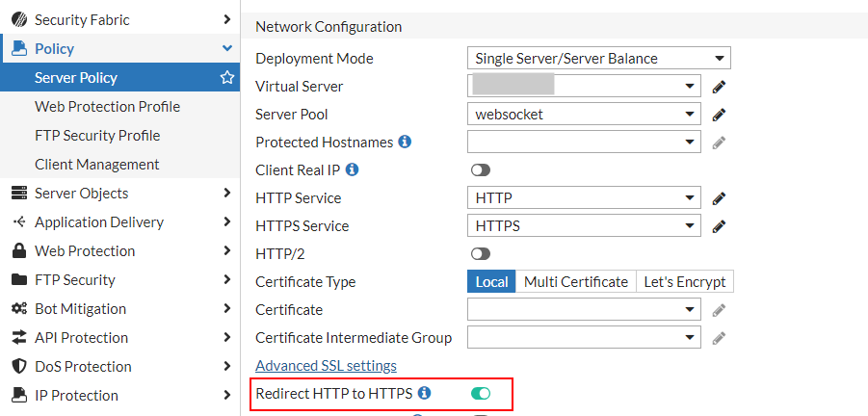Image resolution: width=868 pixels, height=416 pixels.
Task: Click the info icon beside Protected Hostnames
Action: tap(405, 142)
